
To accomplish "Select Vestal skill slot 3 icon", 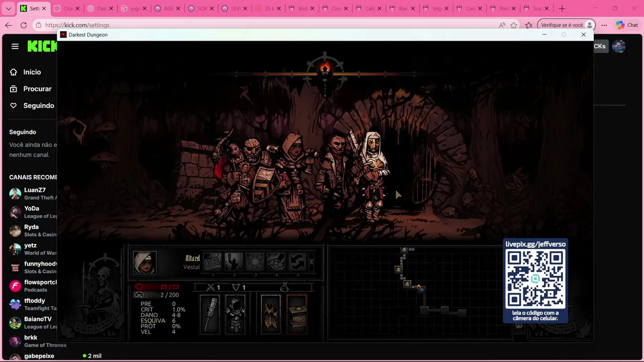I will point(255,262).
